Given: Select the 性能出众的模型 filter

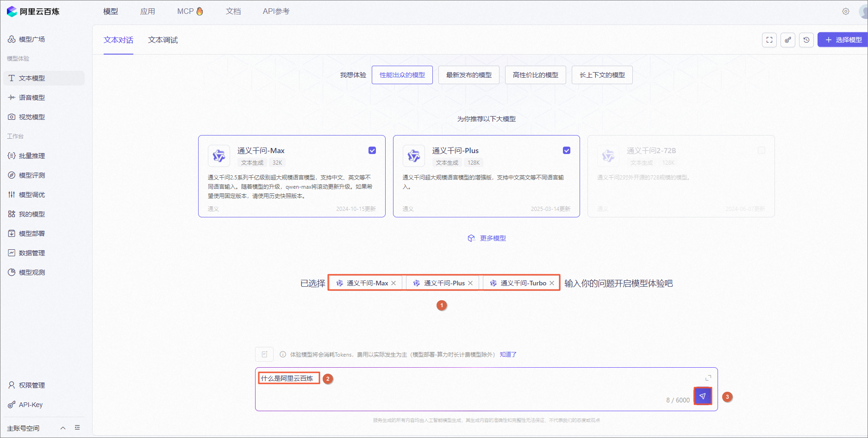Looking at the screenshot, I should [402, 75].
